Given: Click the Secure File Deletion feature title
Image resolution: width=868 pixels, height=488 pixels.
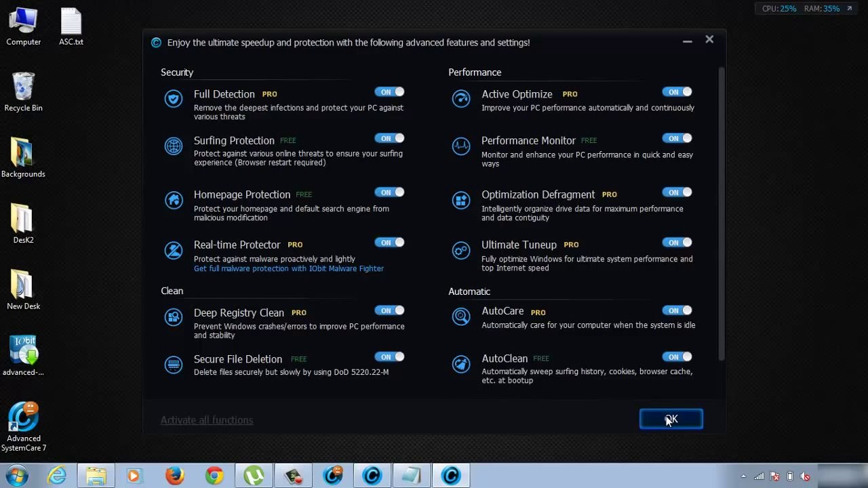Looking at the screenshot, I should (238, 359).
